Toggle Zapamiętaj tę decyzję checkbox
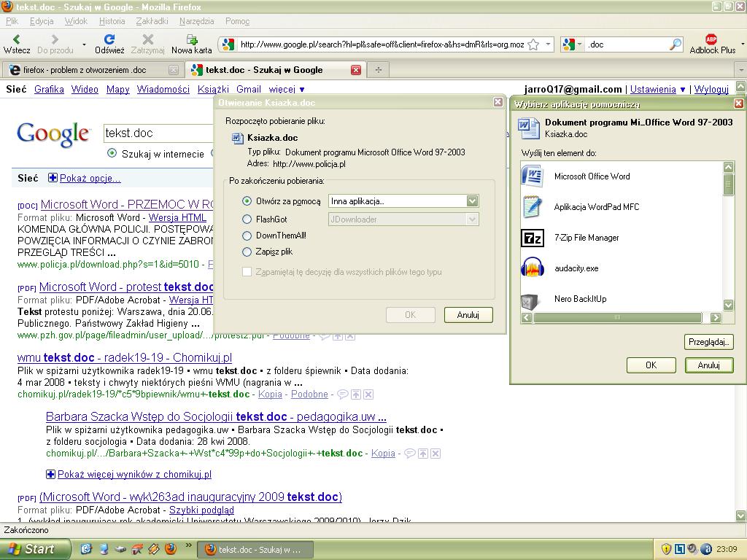Viewport: 747px width, 560px height. click(247, 272)
